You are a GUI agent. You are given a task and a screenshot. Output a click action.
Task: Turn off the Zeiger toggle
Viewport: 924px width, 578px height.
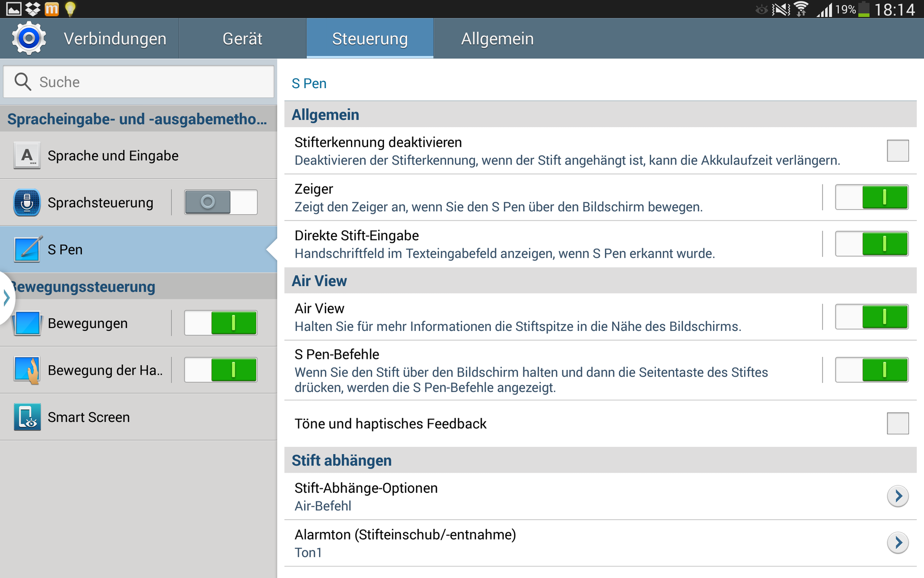click(x=872, y=197)
